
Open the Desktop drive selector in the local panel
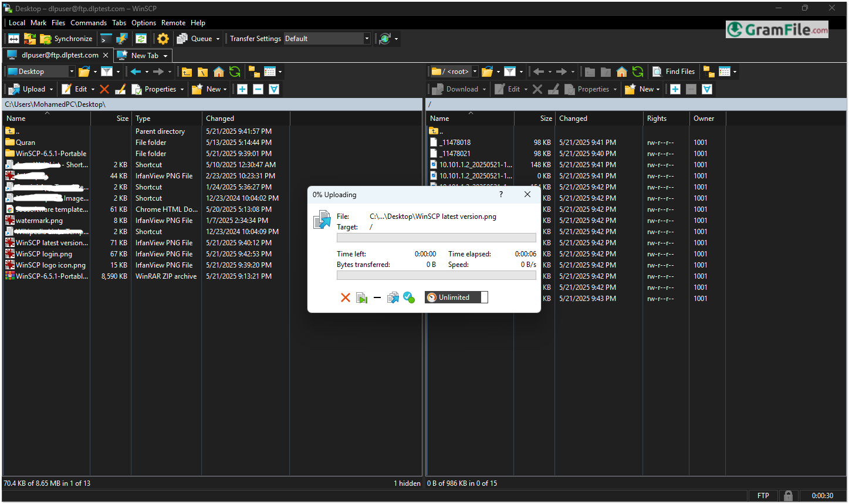click(40, 72)
